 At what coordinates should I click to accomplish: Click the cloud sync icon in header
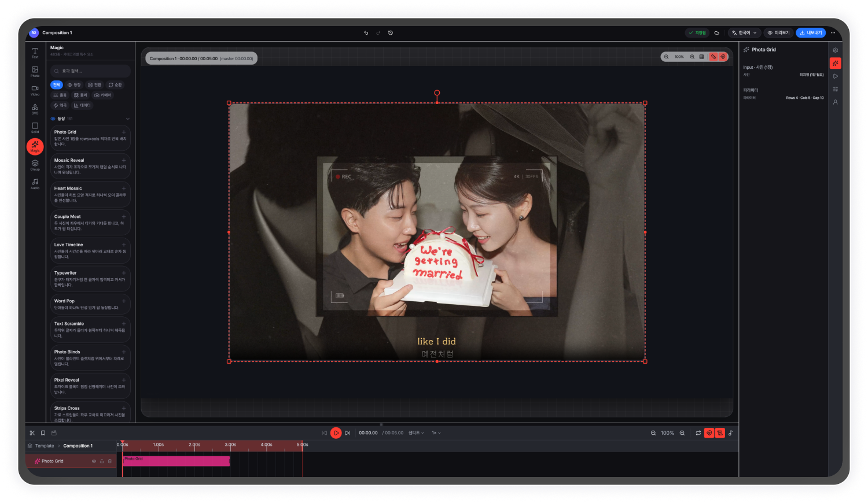pos(716,33)
